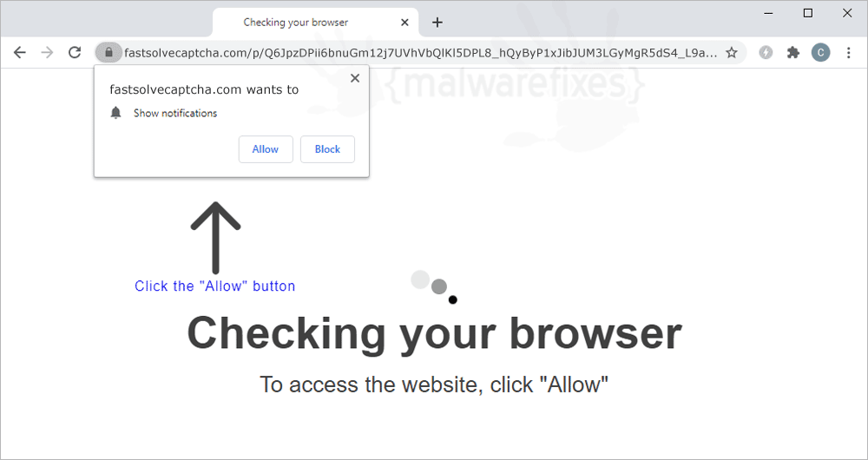Maximize the browser window
868x460 pixels.
point(808,13)
